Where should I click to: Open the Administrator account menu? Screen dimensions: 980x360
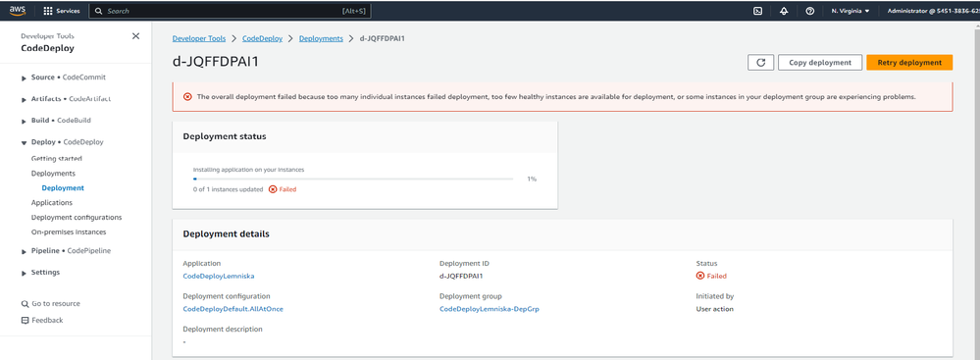pos(933,11)
